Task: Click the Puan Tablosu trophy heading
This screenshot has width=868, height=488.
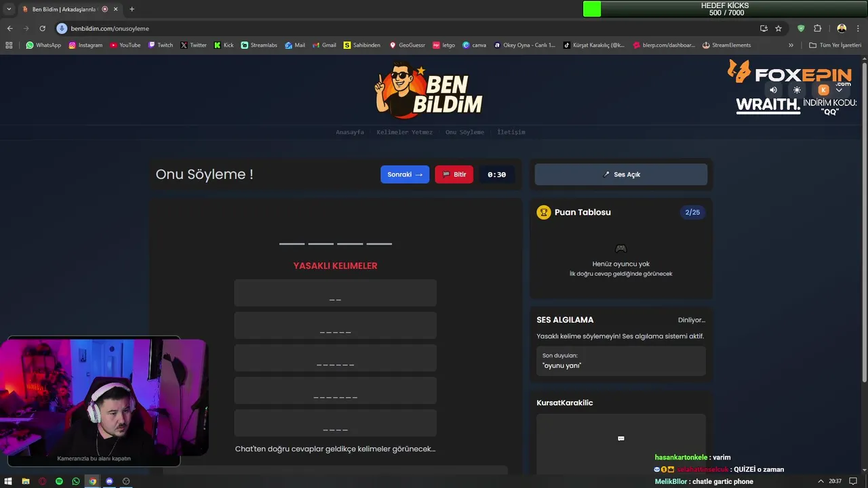Action: pos(574,212)
